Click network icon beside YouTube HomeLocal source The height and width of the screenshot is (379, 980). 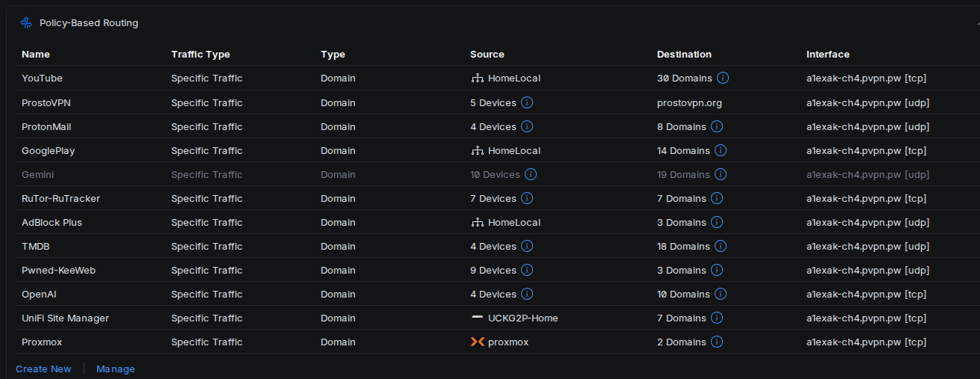[477, 78]
